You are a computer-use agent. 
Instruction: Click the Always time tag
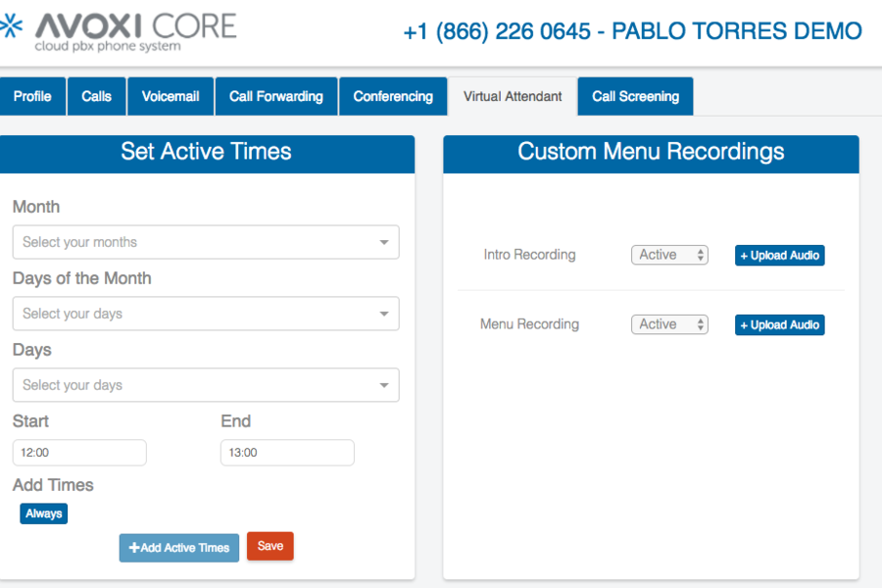[44, 514]
